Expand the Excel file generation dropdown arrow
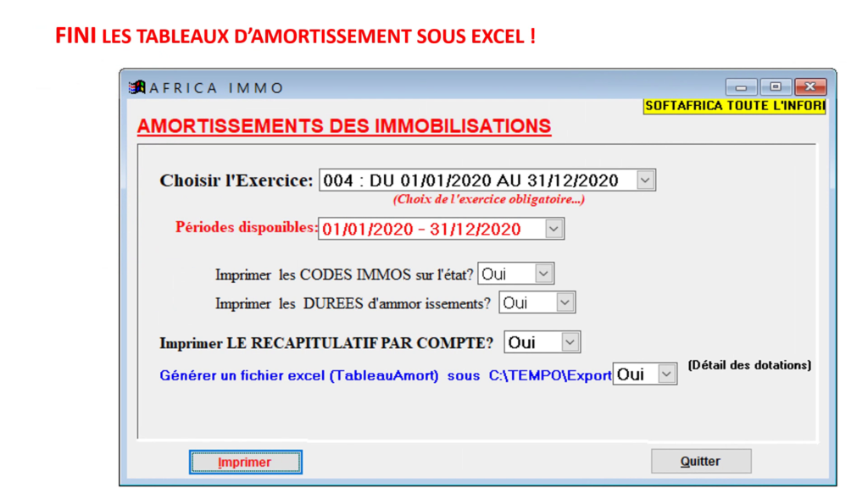868x488 pixels. [667, 374]
